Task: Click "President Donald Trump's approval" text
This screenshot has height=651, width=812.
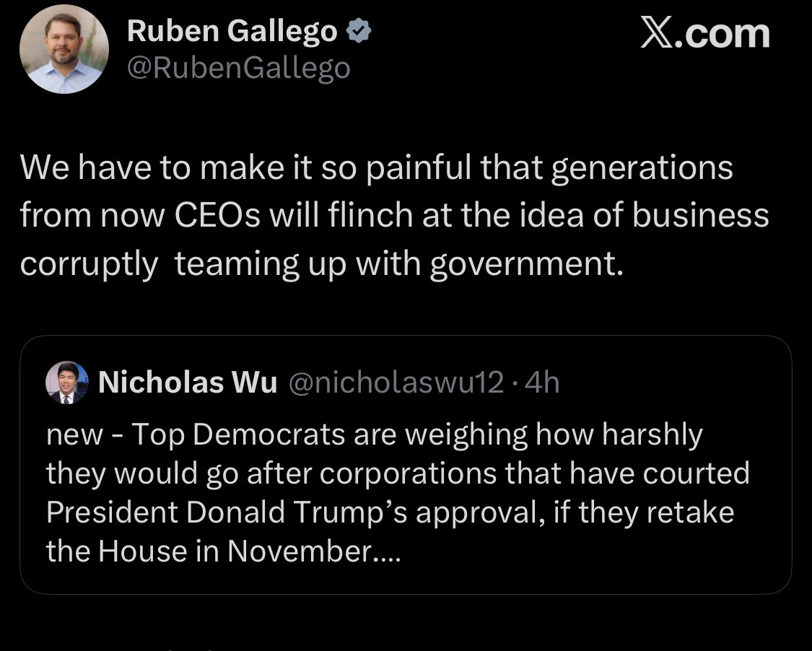Action: (287, 512)
